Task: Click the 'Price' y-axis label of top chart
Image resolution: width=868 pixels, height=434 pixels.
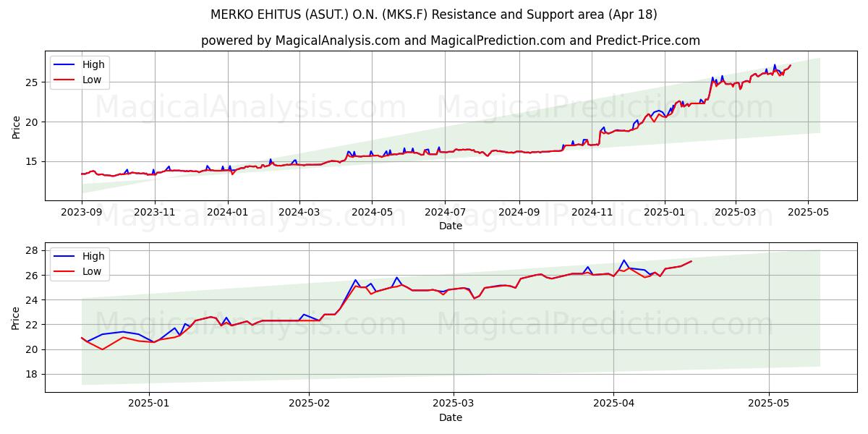Action: pyautogui.click(x=17, y=126)
